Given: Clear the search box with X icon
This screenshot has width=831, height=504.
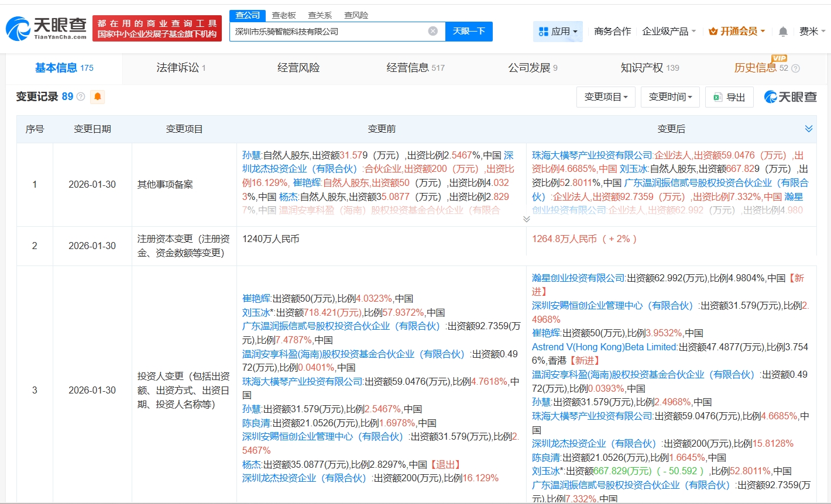Looking at the screenshot, I should point(432,31).
